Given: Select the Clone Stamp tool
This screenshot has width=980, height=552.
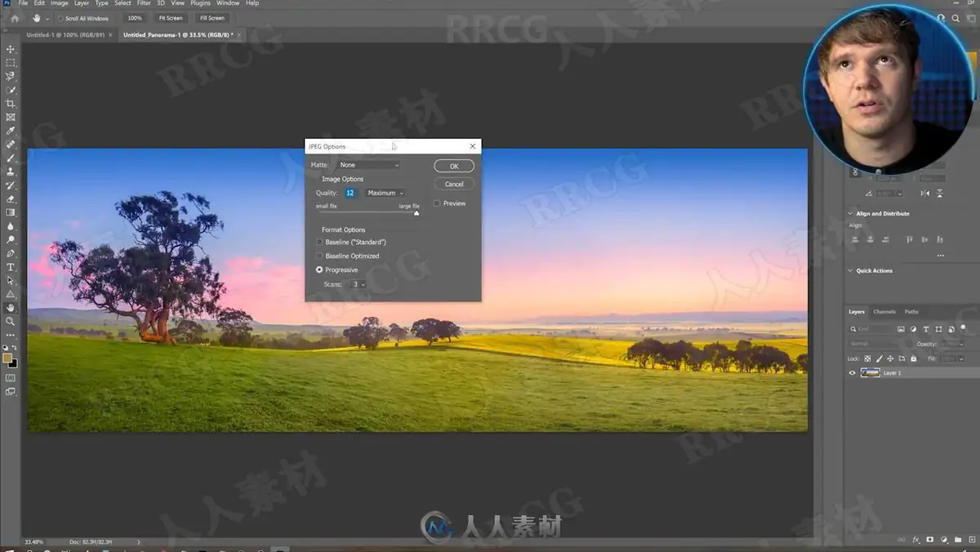Looking at the screenshot, I should click(x=11, y=171).
